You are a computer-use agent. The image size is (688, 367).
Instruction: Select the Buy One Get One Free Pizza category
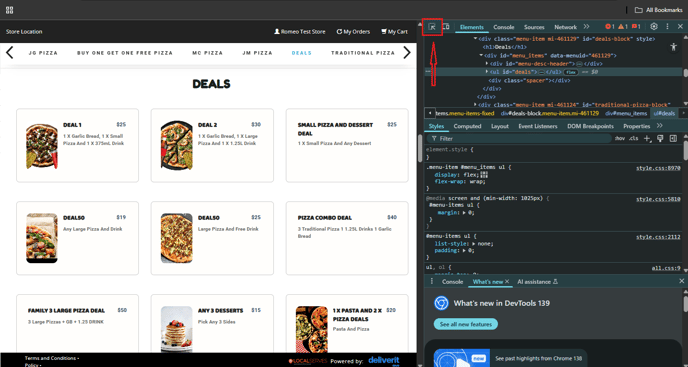[125, 53]
